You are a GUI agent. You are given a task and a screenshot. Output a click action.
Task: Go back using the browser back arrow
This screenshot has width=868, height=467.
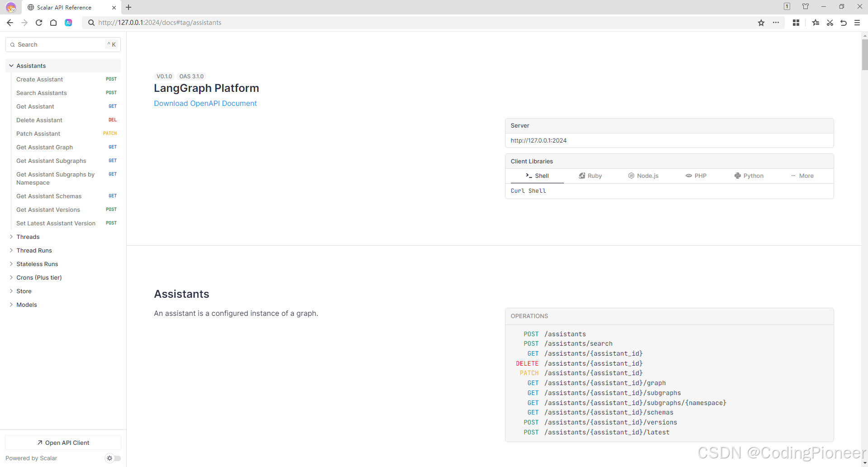coord(10,23)
